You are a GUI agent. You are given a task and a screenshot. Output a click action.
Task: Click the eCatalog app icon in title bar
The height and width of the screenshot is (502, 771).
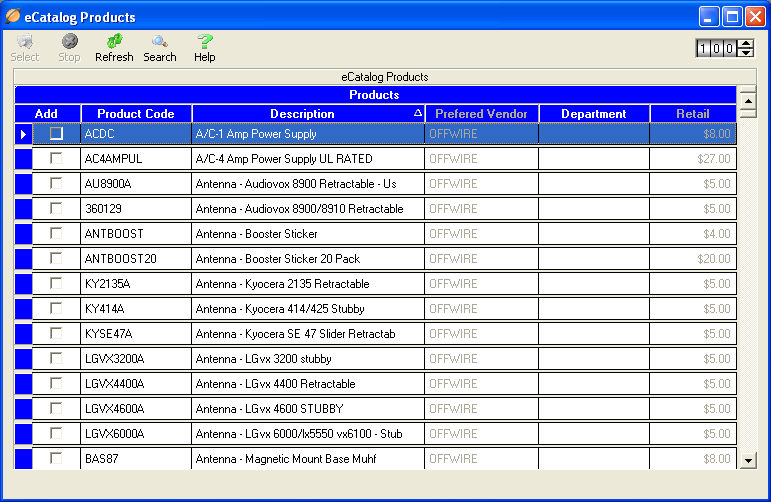pyautogui.click(x=13, y=16)
